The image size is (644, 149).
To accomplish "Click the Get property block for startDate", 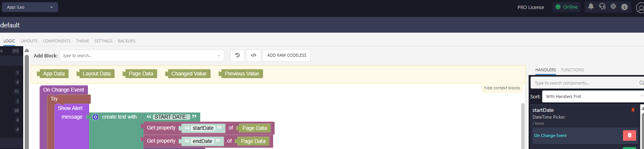I will click(x=161, y=128).
